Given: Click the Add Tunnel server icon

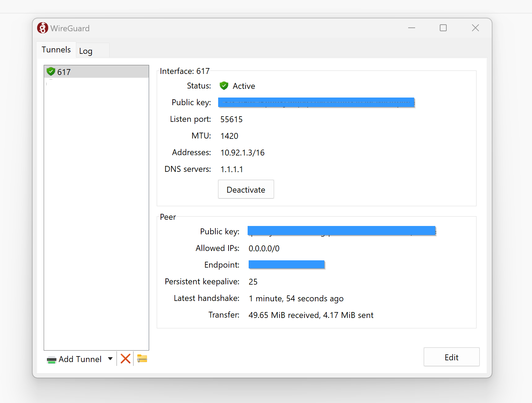Looking at the screenshot, I should pyautogui.click(x=51, y=359).
